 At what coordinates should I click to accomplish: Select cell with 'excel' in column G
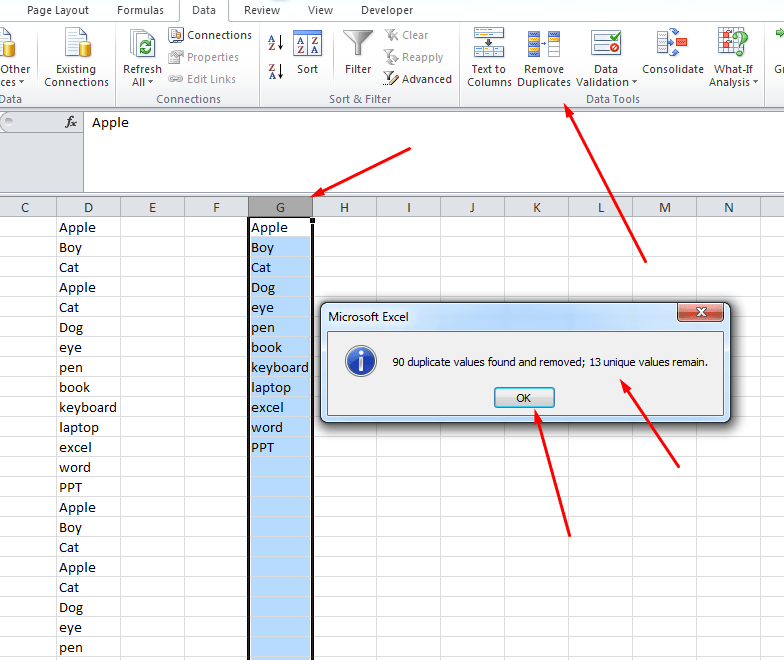280,407
